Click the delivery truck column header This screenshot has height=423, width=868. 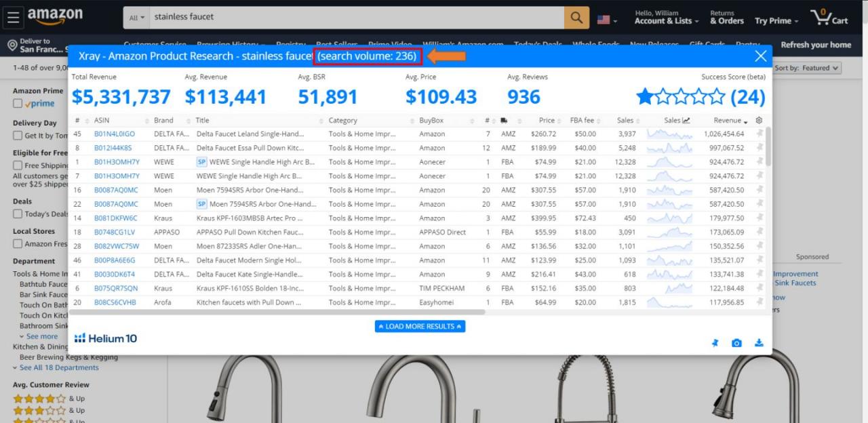(504, 121)
